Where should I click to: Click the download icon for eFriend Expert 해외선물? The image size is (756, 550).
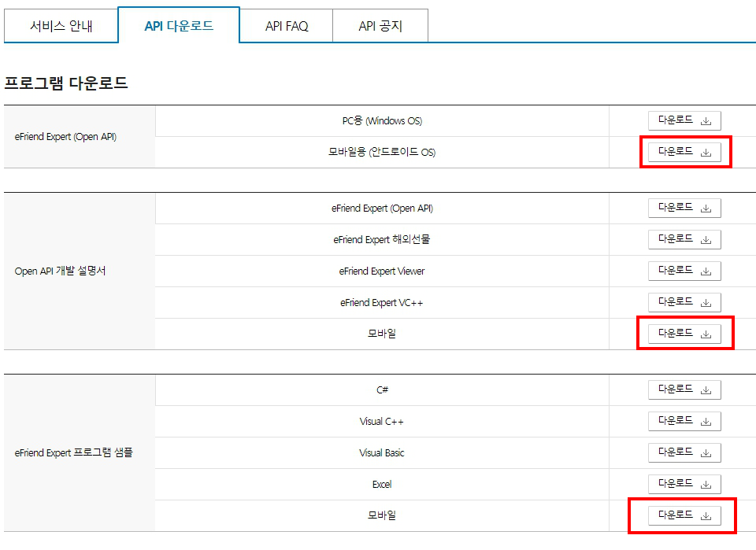point(706,239)
